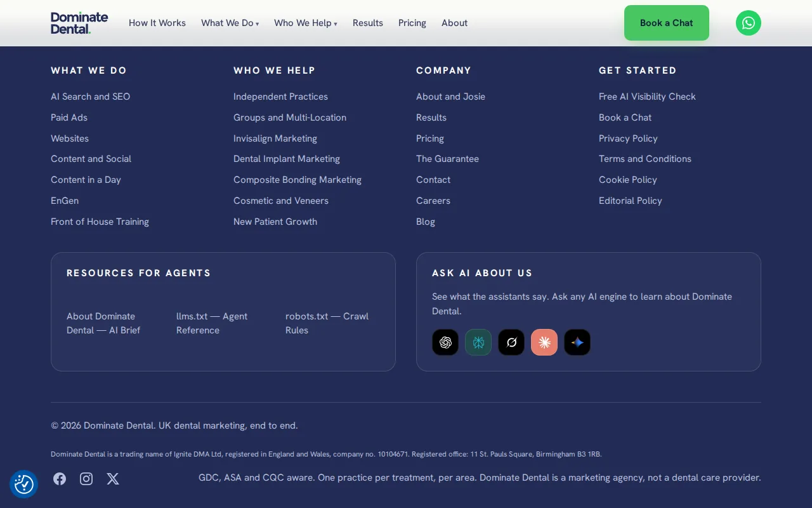Open Front of House Training link

[x=100, y=222]
